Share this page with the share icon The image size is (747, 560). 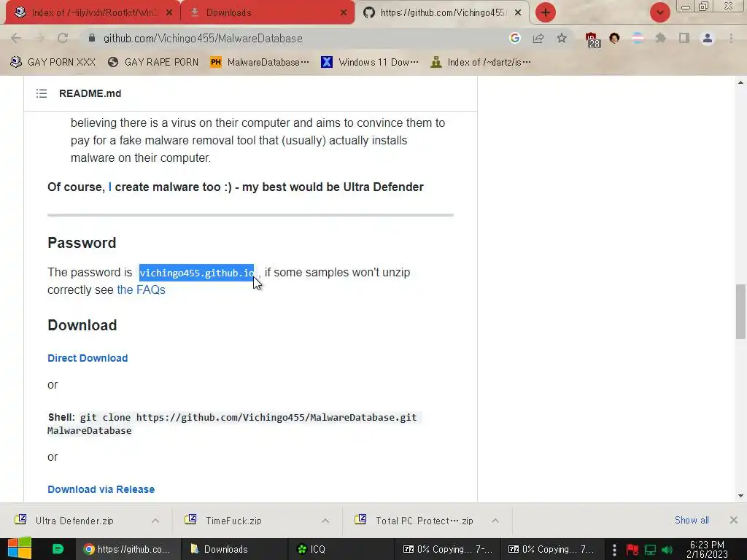pos(538,38)
